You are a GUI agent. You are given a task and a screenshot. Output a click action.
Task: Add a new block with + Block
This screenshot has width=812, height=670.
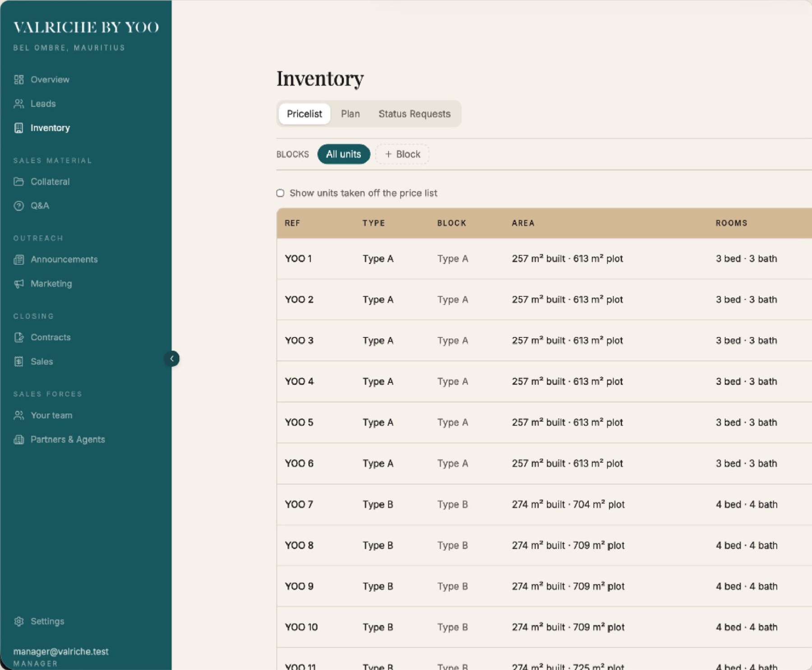click(x=402, y=154)
